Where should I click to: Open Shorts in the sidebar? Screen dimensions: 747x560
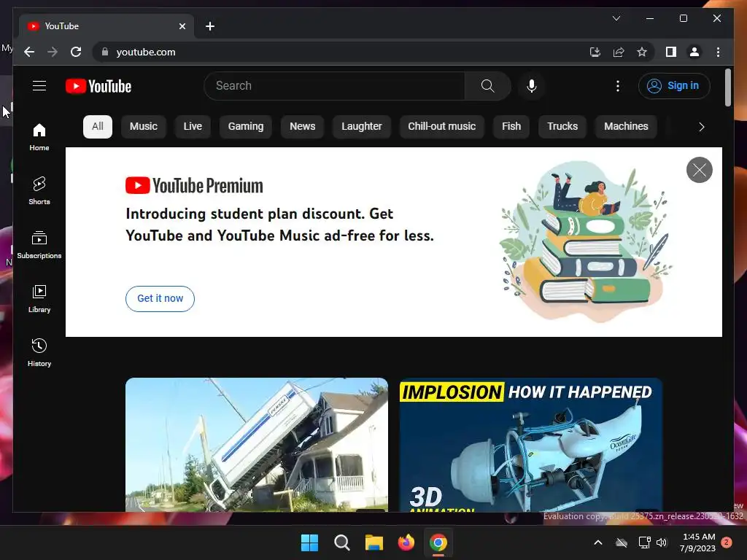[x=39, y=191]
